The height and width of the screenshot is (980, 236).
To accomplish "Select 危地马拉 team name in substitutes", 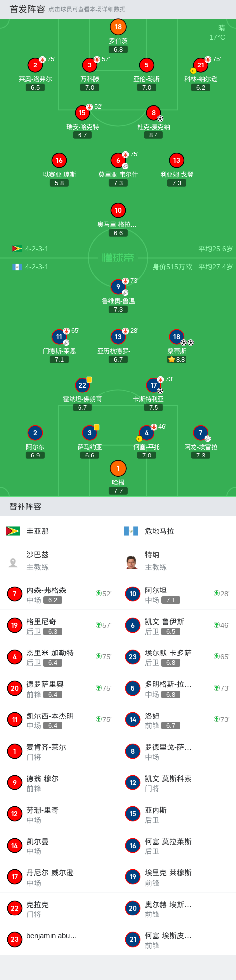I will click(159, 531).
